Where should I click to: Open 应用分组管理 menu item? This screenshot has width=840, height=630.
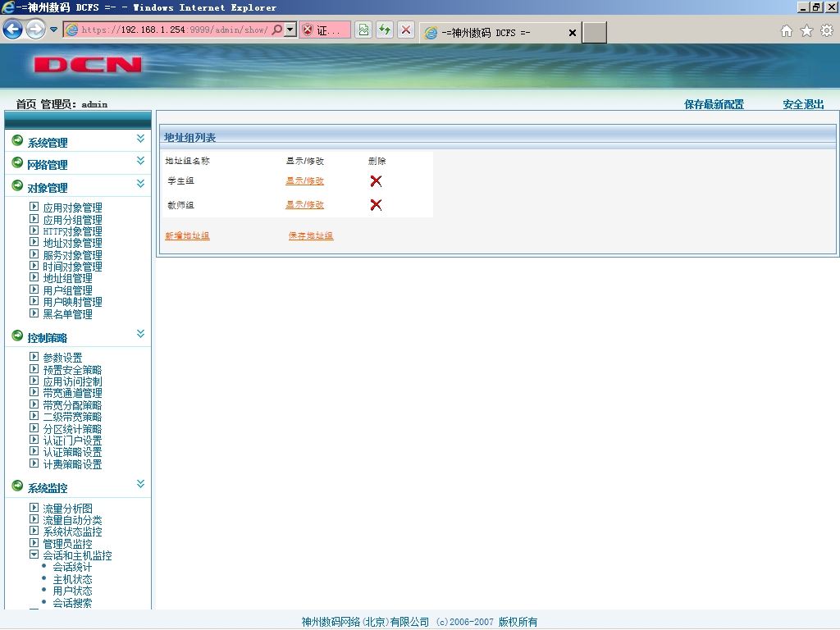(x=72, y=220)
